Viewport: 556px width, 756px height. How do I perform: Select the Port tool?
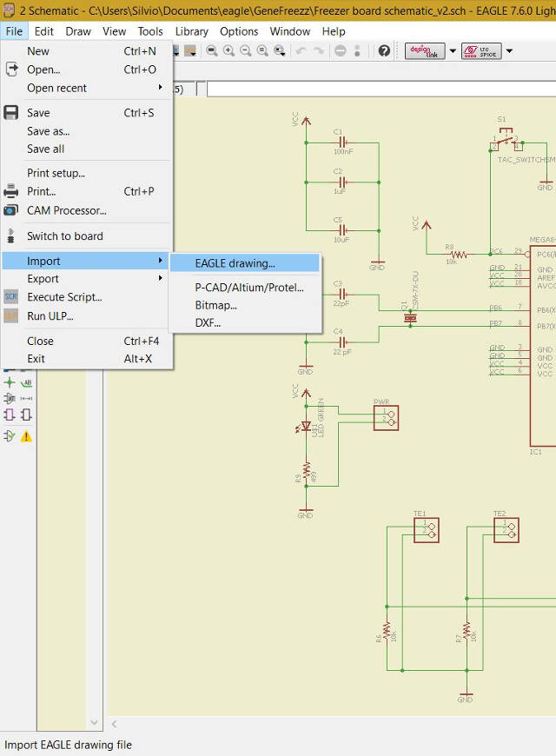click(x=27, y=414)
